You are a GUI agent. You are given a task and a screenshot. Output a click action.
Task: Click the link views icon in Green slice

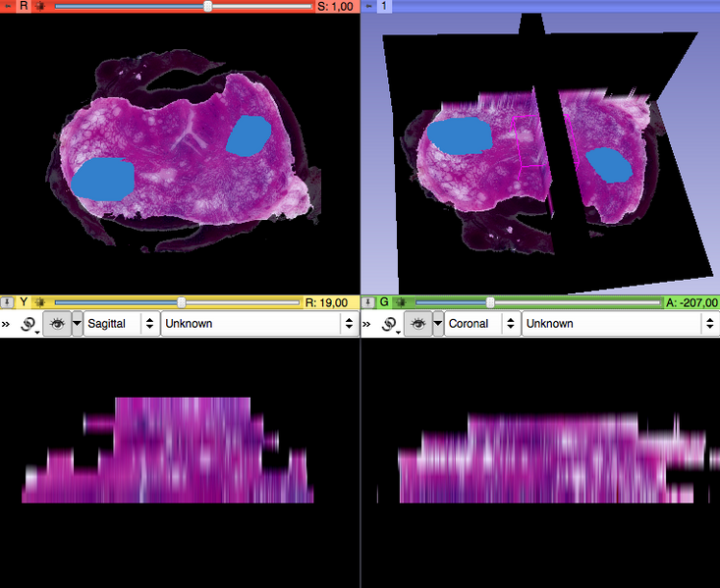click(x=389, y=324)
